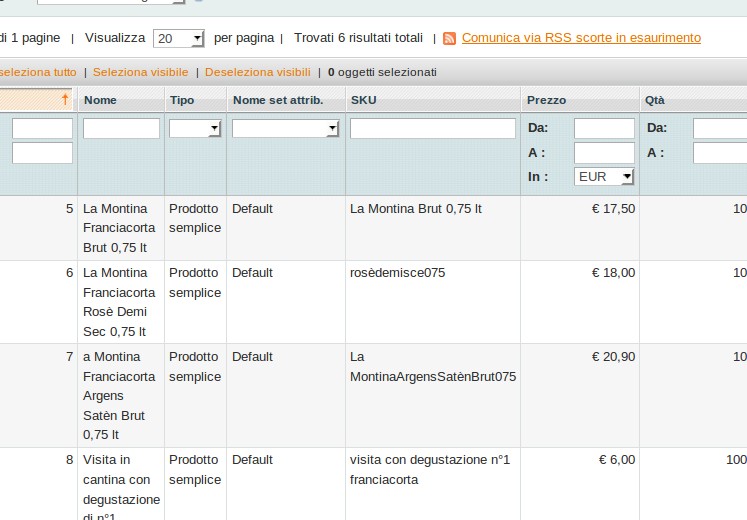Sort by Prezzo column header
The height and width of the screenshot is (520, 747).
[x=546, y=100]
